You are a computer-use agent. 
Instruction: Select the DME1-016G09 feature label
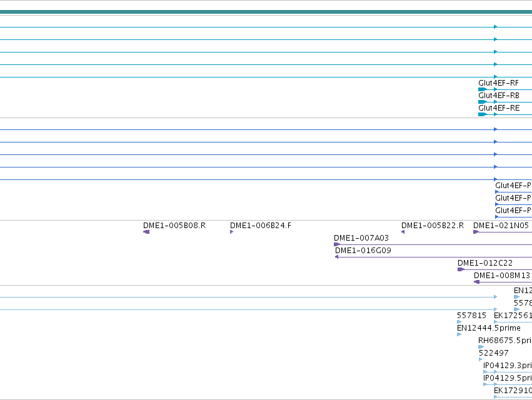(x=363, y=251)
